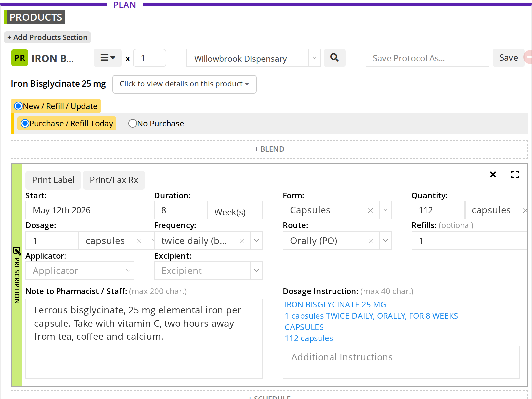Close the prescription panel with X
The width and height of the screenshot is (532, 399).
pyautogui.click(x=493, y=174)
